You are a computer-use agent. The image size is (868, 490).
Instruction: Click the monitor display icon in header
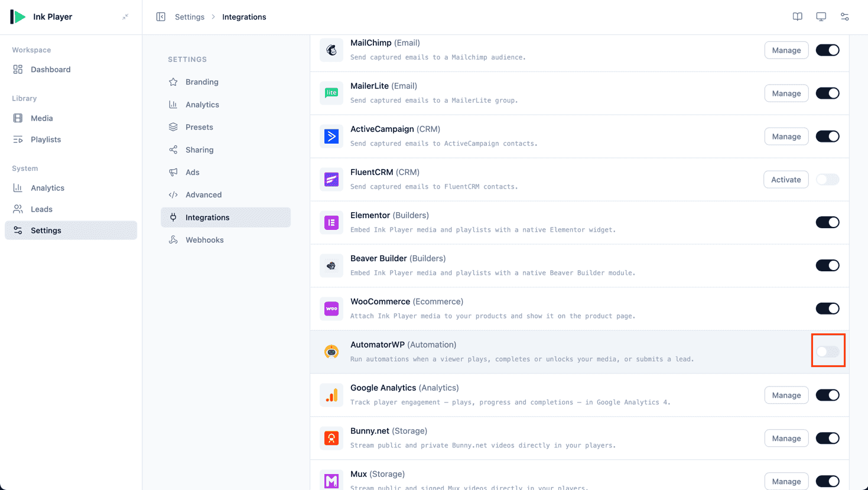click(x=821, y=17)
